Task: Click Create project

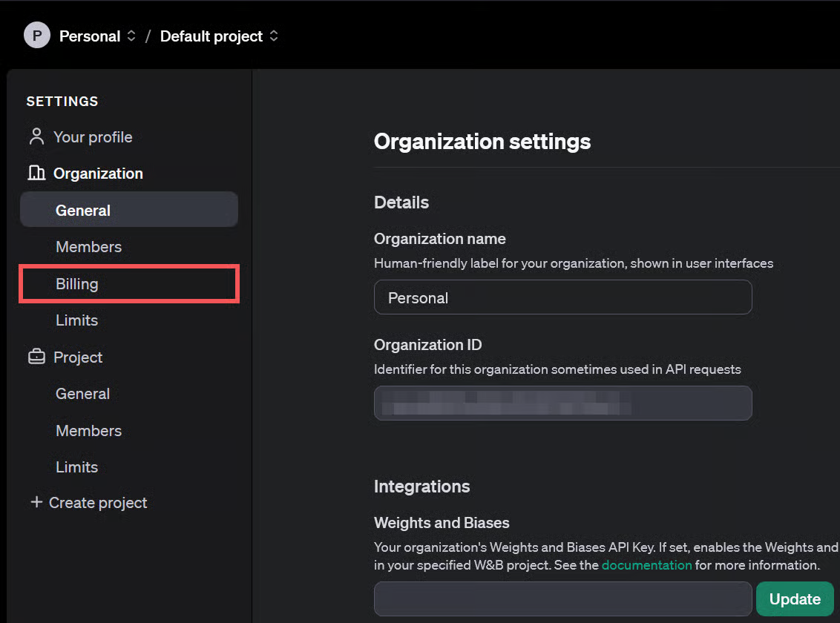Action: [98, 503]
